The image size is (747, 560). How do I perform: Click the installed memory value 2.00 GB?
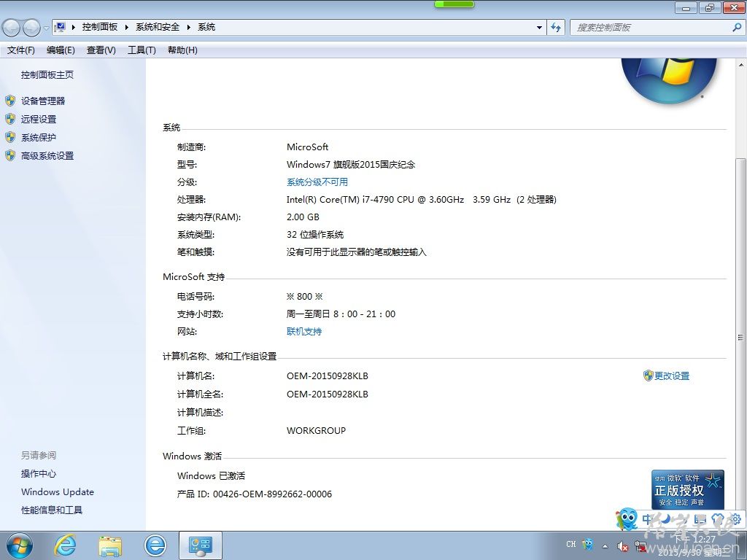click(303, 217)
